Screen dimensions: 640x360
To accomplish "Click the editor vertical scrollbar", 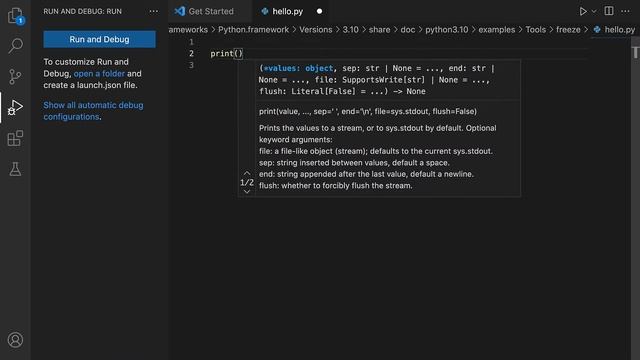I will coord(635,198).
